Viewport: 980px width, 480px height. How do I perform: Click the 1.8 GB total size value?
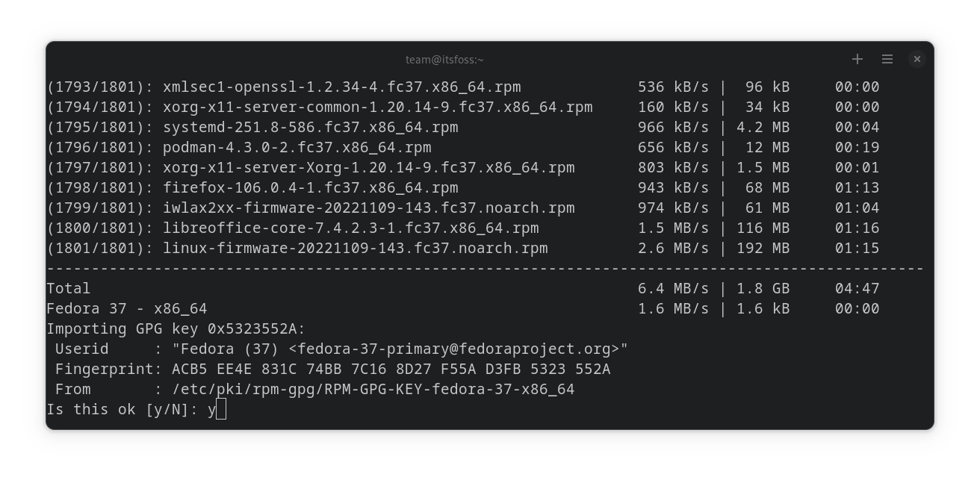pos(763,288)
